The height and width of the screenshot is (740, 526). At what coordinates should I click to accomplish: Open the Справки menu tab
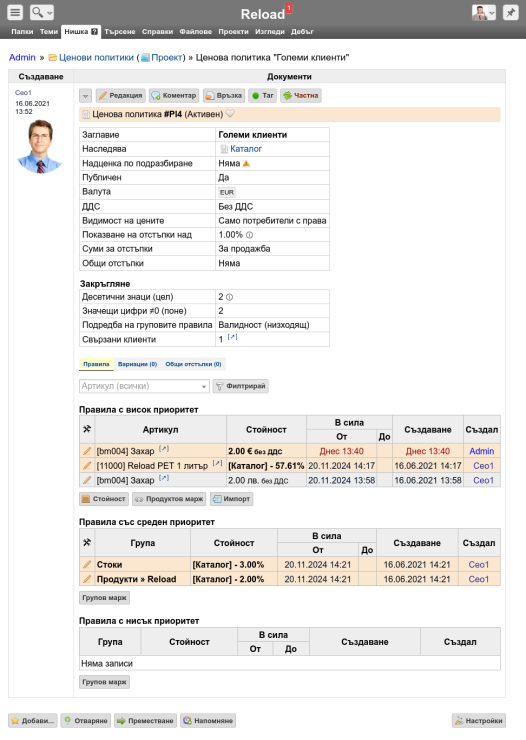pos(157,32)
